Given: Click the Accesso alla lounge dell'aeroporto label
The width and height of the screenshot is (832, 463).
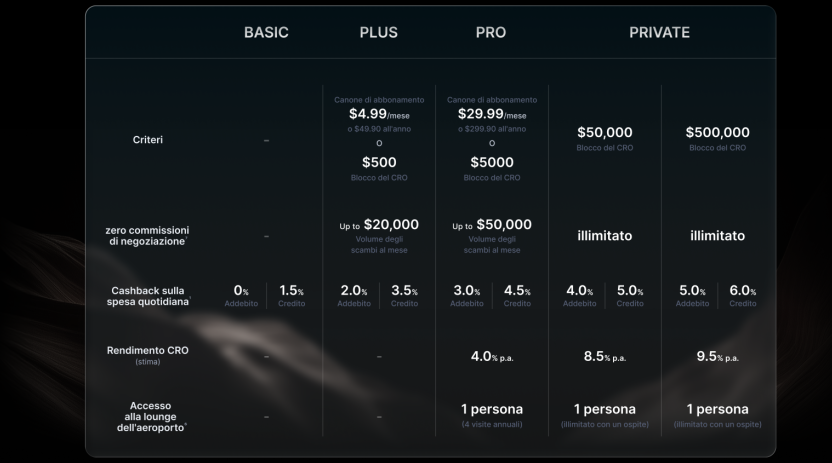Looking at the screenshot, I should click(x=147, y=417).
